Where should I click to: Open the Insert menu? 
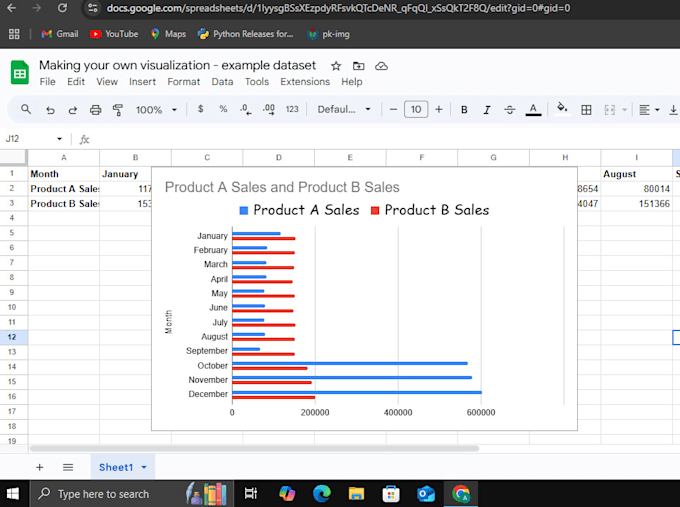142,82
